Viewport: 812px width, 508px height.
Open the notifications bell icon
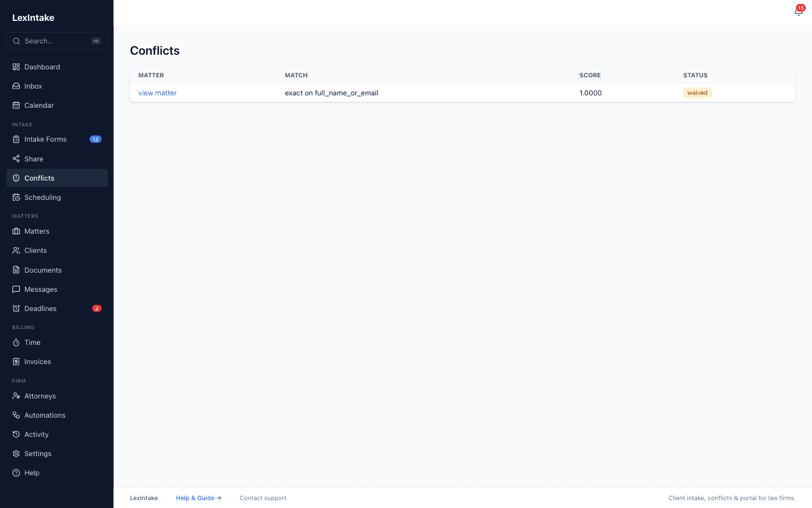click(x=798, y=12)
